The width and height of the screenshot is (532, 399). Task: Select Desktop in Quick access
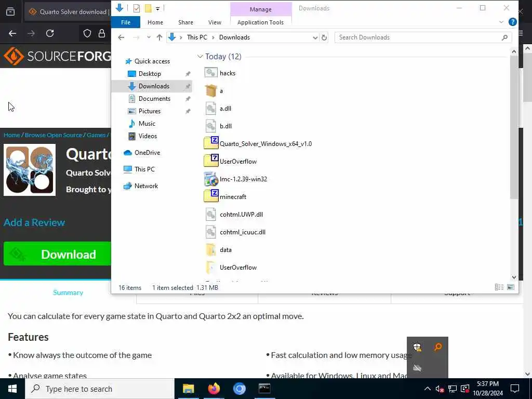pyautogui.click(x=150, y=74)
